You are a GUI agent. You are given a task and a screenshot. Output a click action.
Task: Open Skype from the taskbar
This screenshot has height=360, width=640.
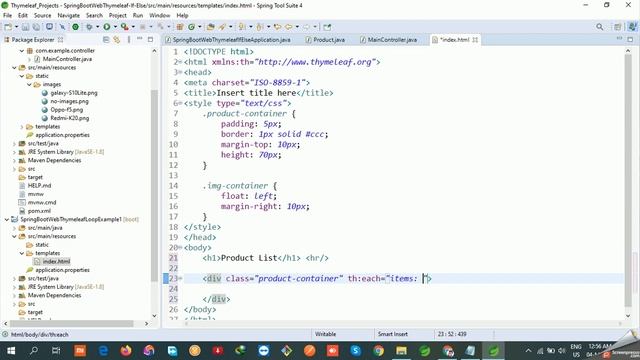click(356, 351)
